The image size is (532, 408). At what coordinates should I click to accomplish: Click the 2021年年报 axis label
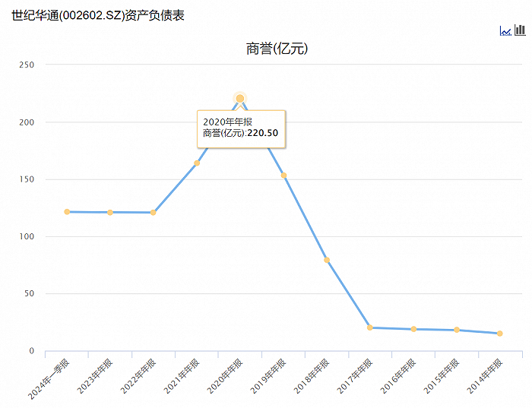click(x=182, y=376)
